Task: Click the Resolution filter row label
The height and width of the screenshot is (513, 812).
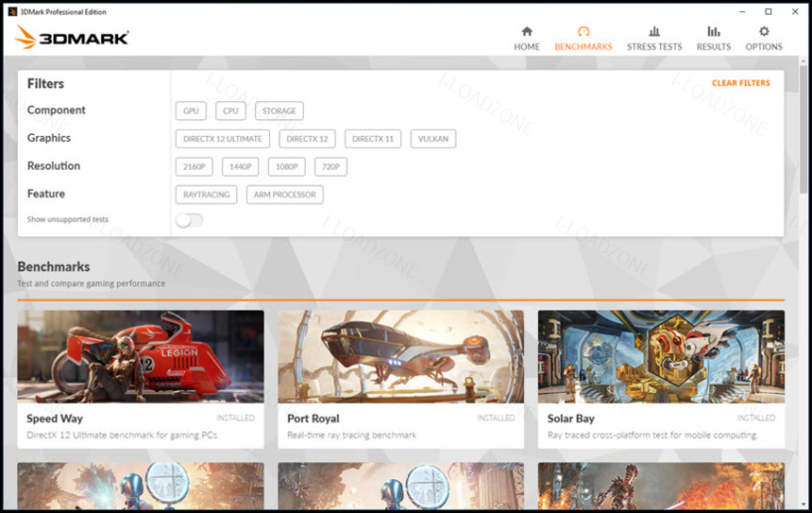Action: click(54, 166)
